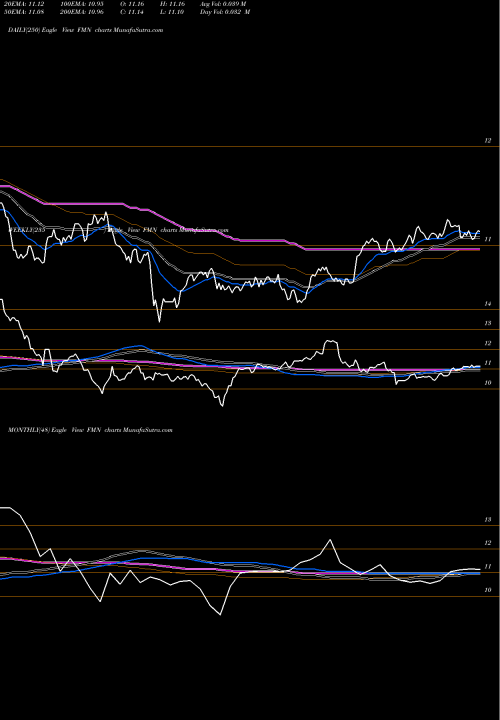Select the open price O: 11.16
The width and height of the screenshot is (500, 720).
[132, 4]
